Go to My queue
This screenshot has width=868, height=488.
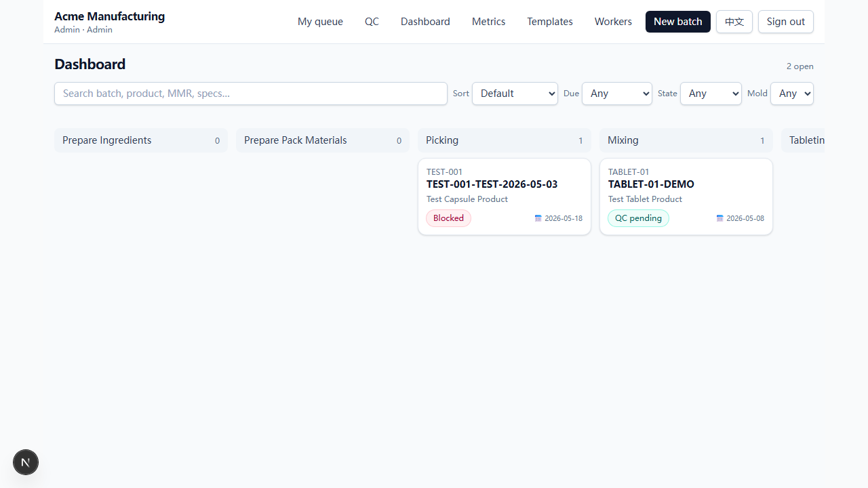[x=320, y=22]
